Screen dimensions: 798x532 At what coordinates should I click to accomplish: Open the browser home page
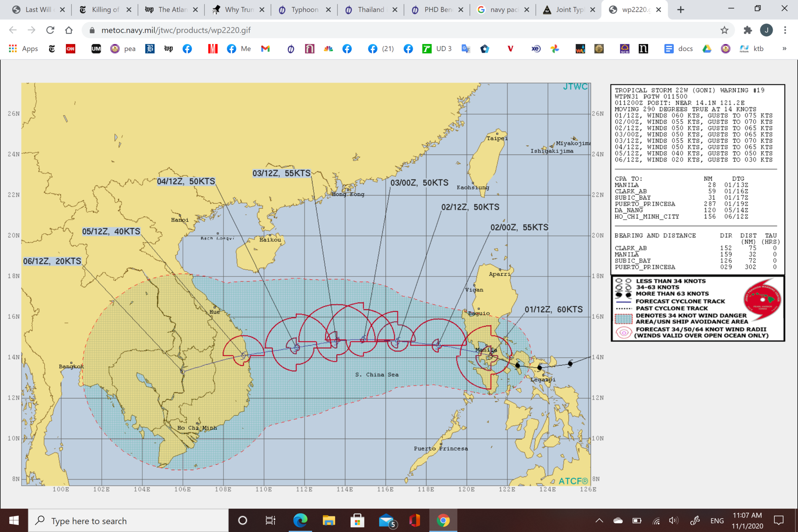point(69,30)
